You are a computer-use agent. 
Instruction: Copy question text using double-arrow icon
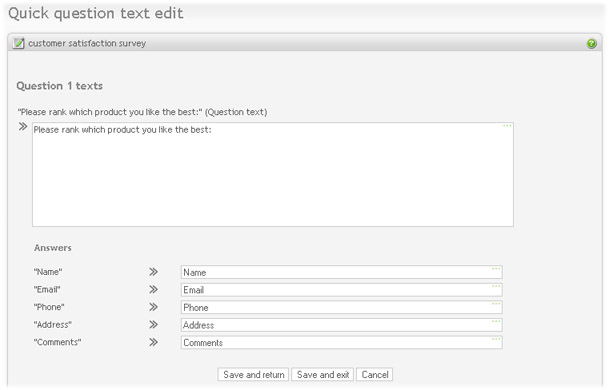tap(23, 127)
